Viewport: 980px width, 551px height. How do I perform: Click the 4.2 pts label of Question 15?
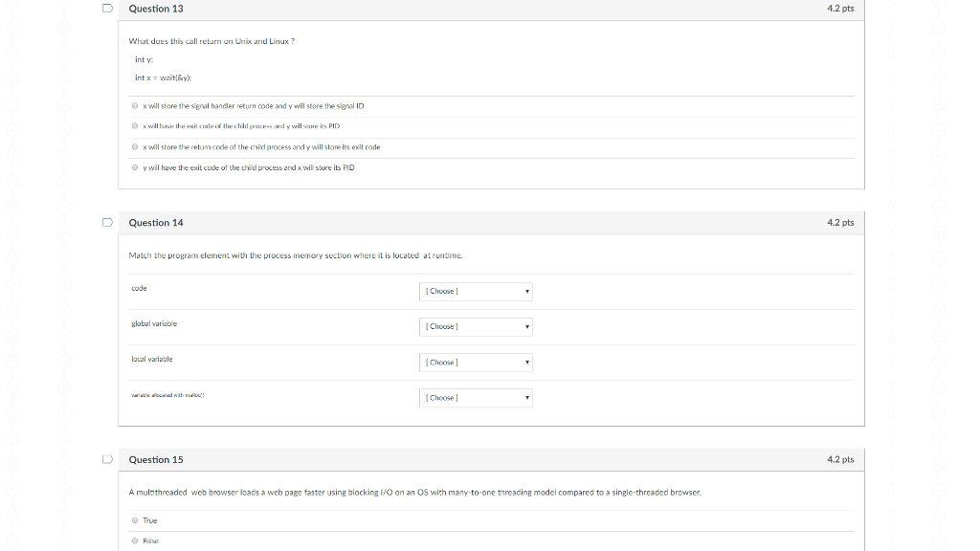[x=840, y=460]
